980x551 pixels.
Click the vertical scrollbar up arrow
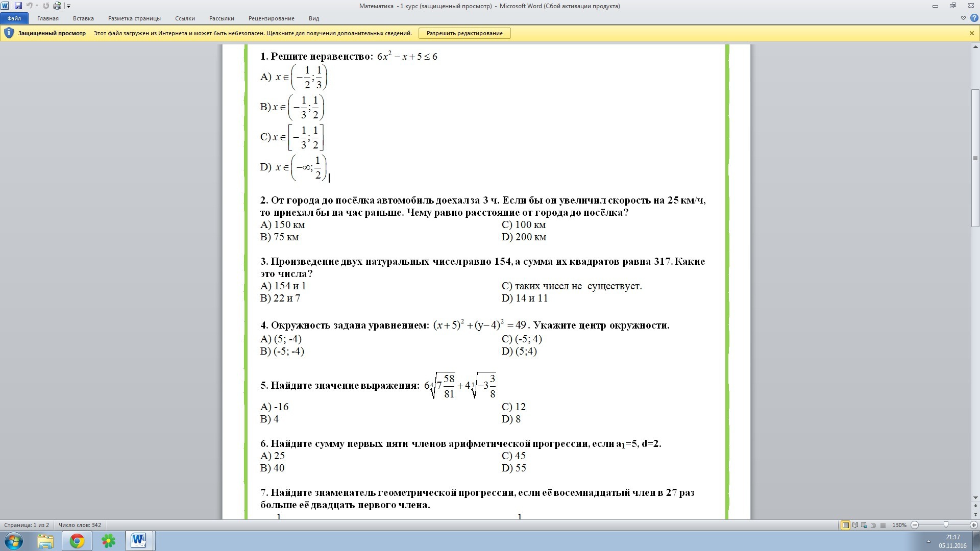coord(975,47)
